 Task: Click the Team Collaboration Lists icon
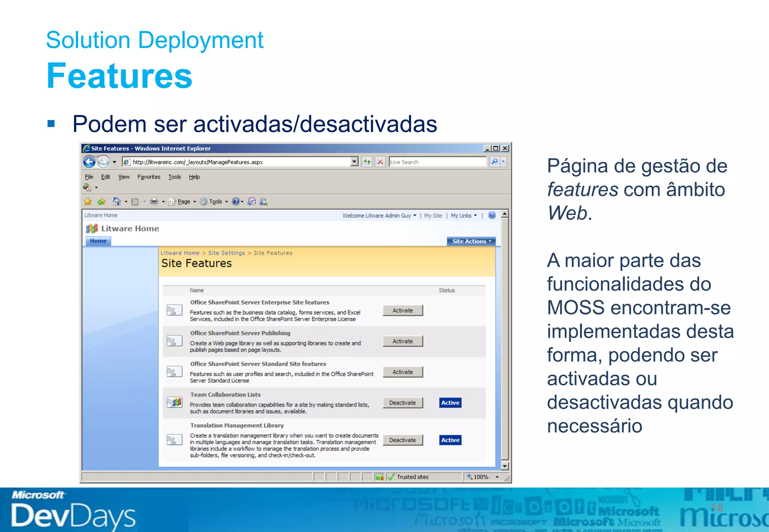(x=175, y=403)
